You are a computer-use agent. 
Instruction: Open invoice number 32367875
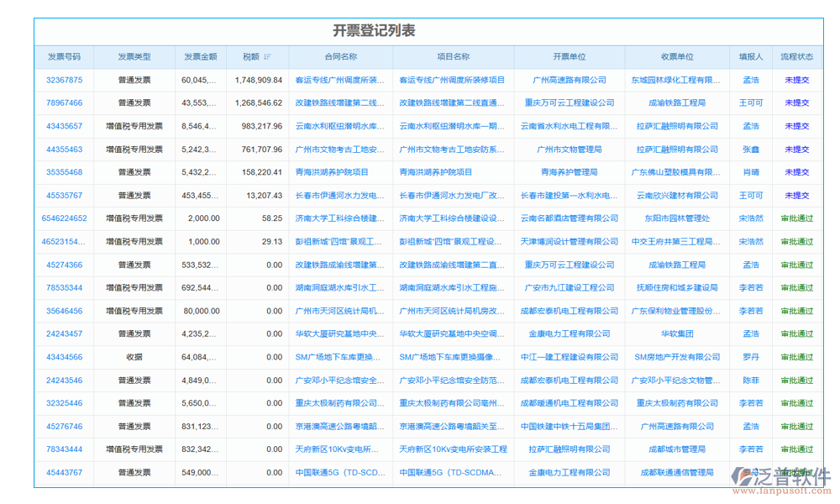[64, 81]
